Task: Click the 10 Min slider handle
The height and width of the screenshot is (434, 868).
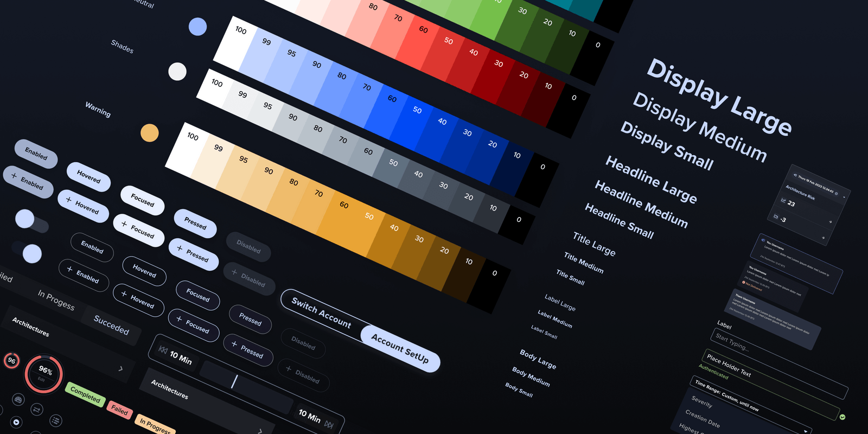Action: click(x=234, y=381)
